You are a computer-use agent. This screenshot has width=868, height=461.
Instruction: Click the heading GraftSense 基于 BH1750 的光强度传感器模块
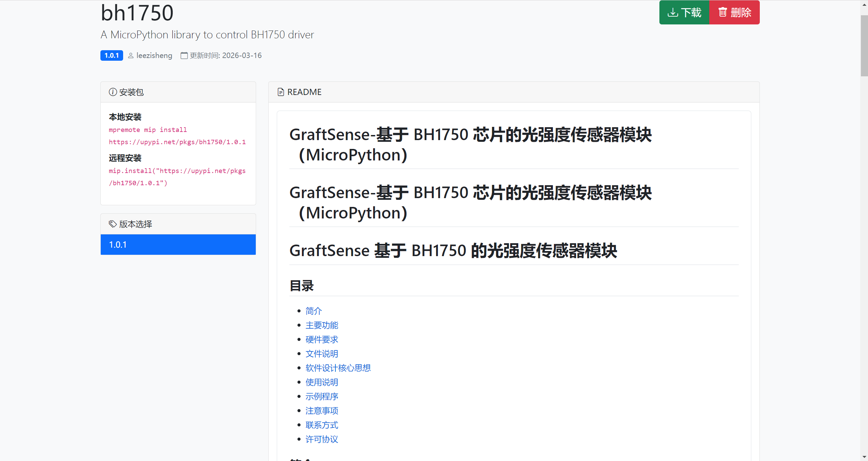pyautogui.click(x=453, y=250)
